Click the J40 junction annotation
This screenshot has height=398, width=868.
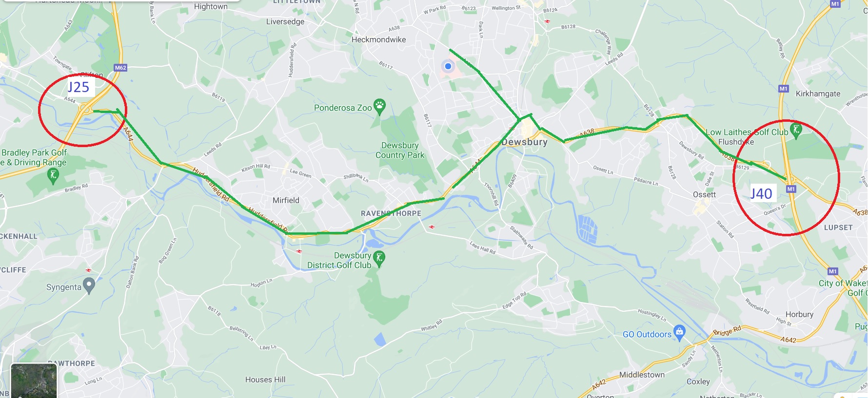tap(761, 194)
